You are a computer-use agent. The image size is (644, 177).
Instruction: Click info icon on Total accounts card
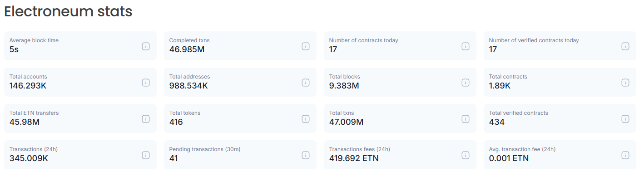(x=146, y=83)
